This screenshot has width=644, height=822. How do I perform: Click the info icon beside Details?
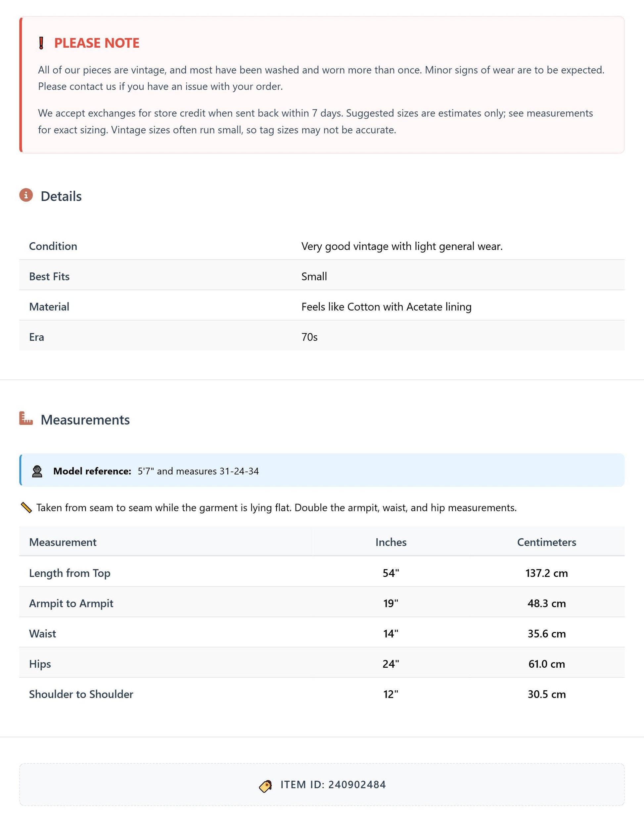click(26, 195)
